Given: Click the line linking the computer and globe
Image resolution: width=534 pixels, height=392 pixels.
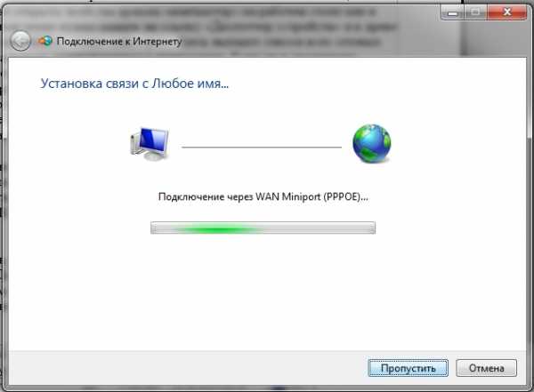Looking at the screenshot, I should pyautogui.click(x=262, y=148).
